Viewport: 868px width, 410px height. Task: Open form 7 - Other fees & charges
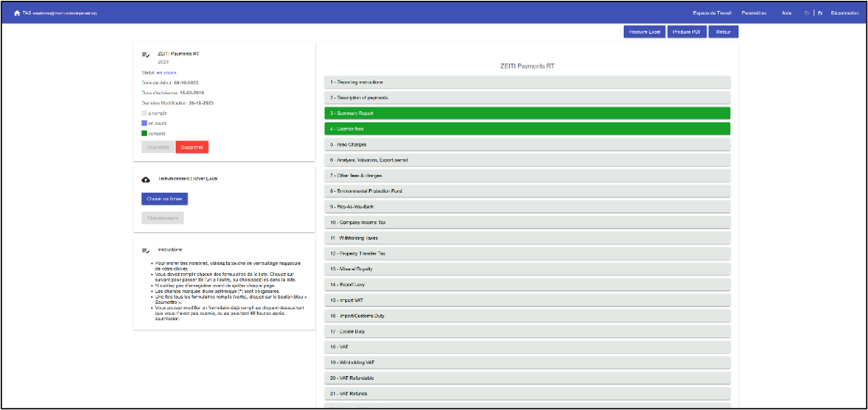pyautogui.click(x=527, y=175)
